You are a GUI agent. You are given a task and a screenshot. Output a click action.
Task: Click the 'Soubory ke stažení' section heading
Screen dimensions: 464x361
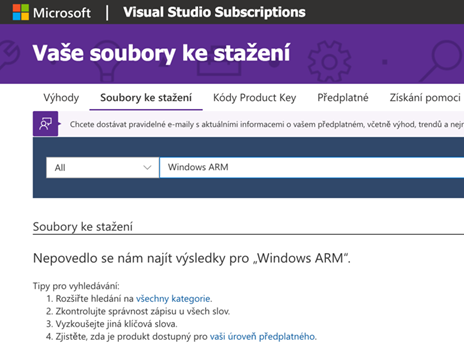(x=83, y=227)
